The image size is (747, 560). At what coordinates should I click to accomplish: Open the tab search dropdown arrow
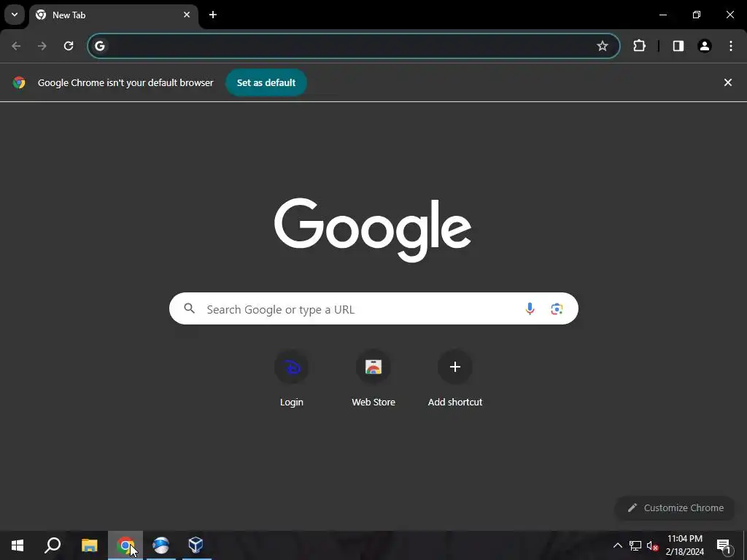(x=15, y=15)
